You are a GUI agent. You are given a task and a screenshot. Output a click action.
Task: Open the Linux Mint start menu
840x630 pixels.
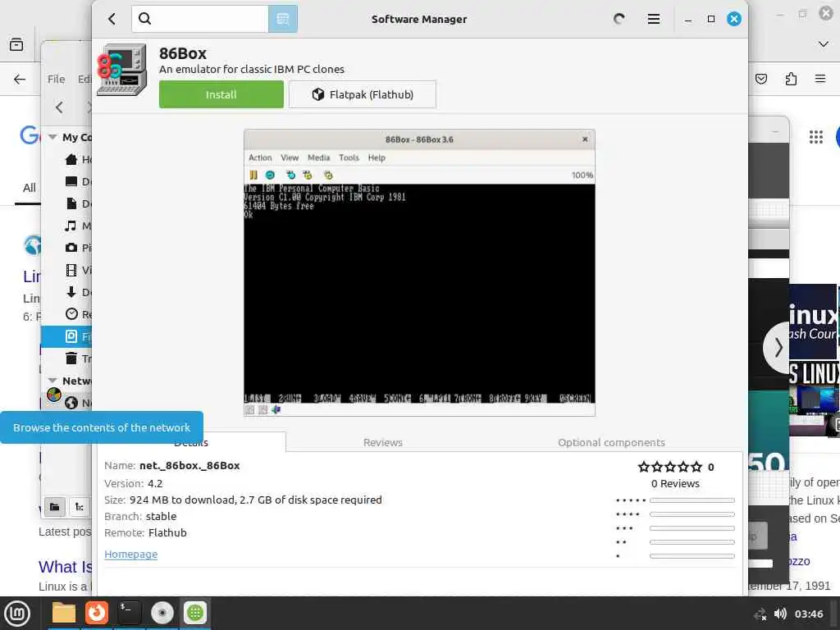tap(17, 613)
